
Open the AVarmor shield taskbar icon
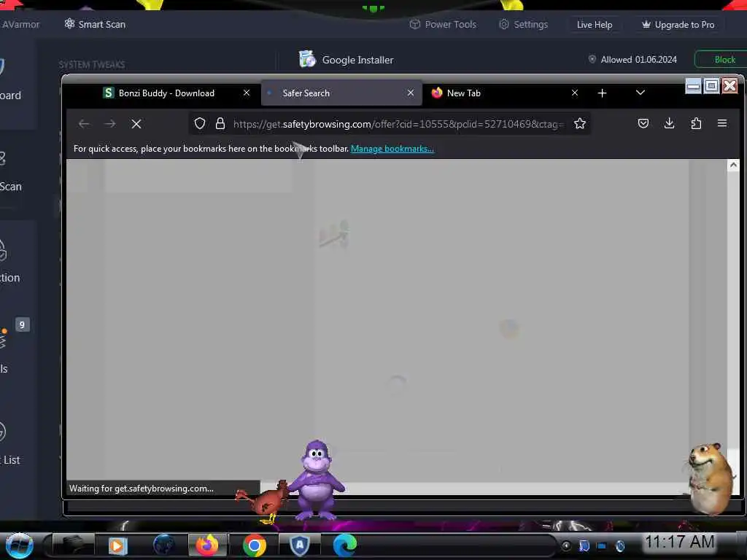click(x=300, y=545)
